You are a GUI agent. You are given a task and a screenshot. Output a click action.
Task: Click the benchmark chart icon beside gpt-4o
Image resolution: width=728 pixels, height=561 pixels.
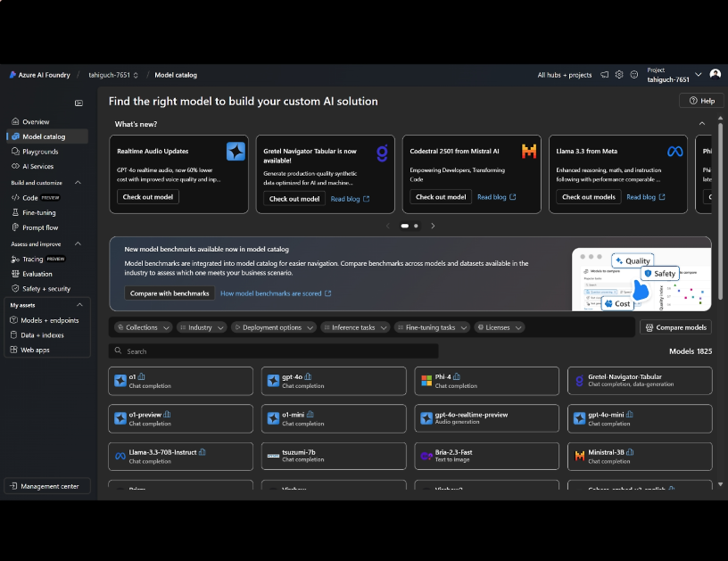308,376
